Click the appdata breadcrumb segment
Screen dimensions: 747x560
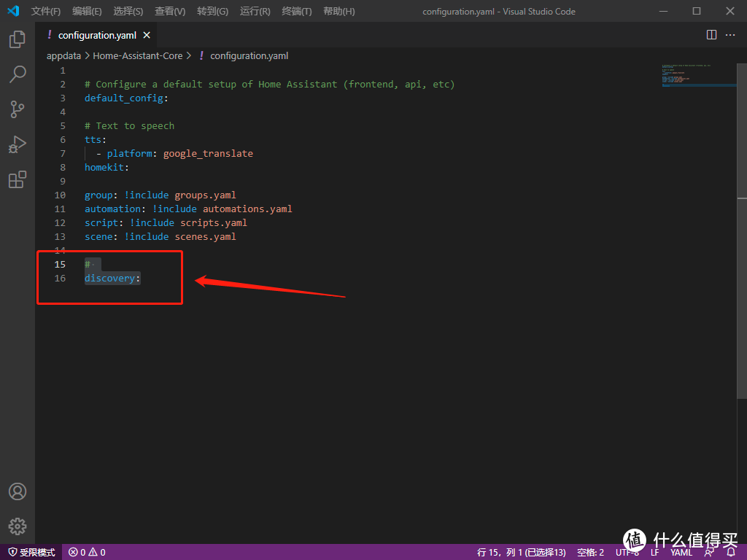coord(63,55)
